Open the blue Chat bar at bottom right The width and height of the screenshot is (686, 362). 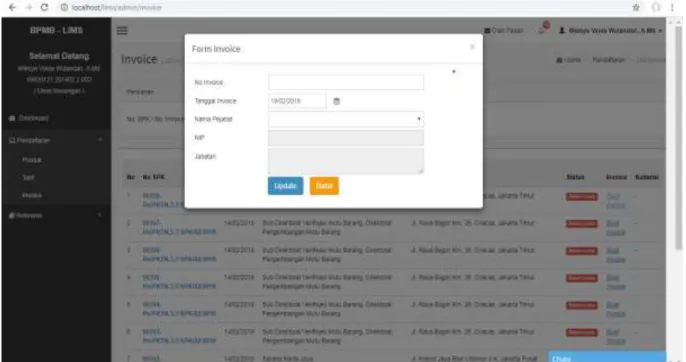point(607,357)
